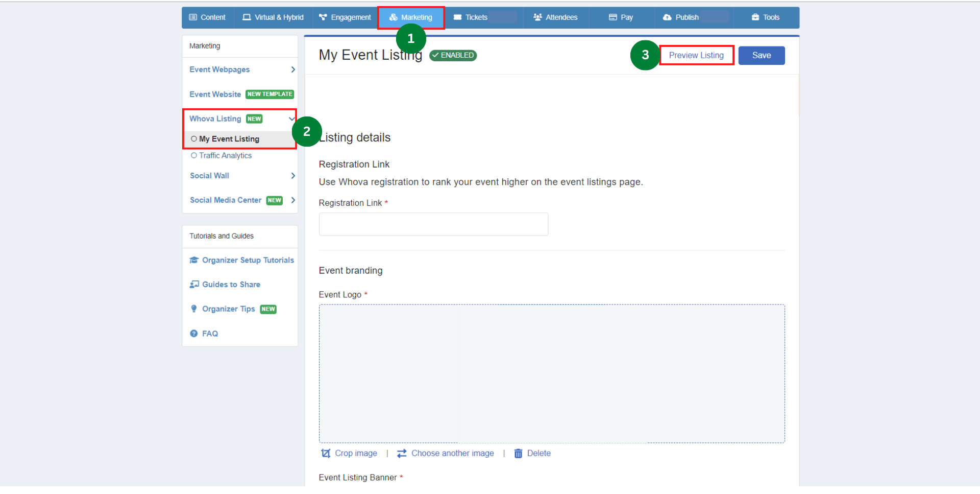Focus the Registration Link input field

click(433, 224)
